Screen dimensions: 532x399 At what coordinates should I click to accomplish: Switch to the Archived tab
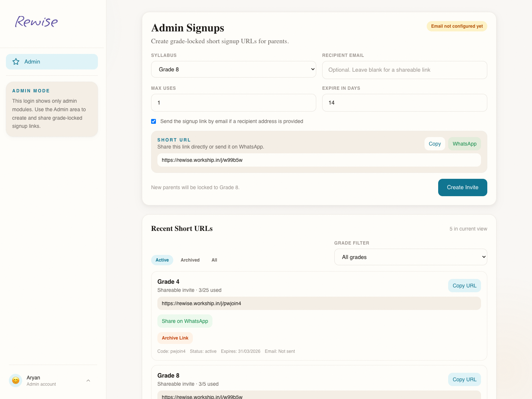click(190, 260)
